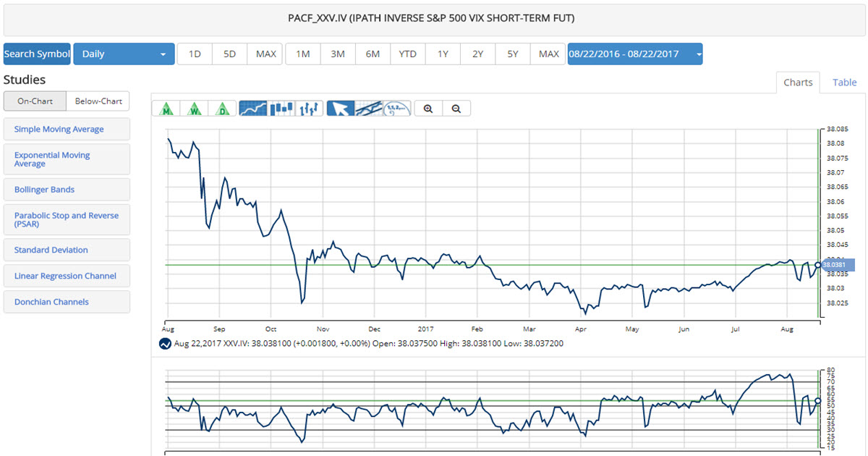The image size is (868, 456).
Task: Select the Fibonacci drawing tool
Action: 397,109
